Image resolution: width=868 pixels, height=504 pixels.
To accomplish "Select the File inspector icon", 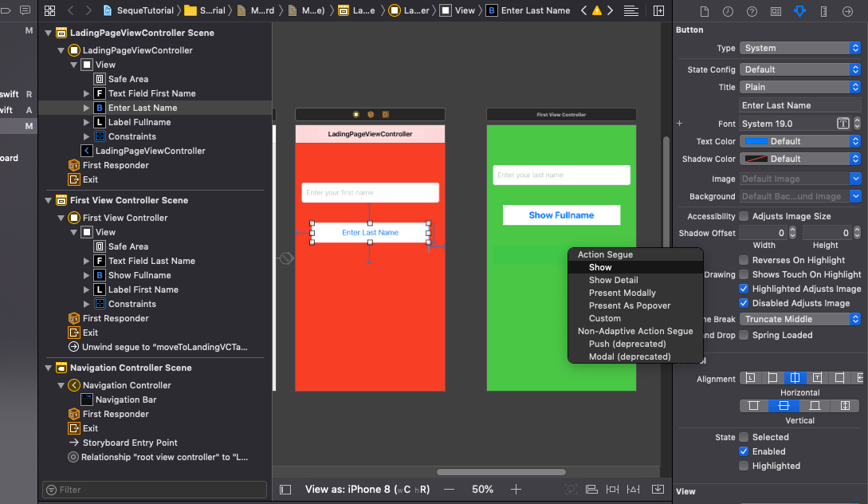I will (x=705, y=11).
